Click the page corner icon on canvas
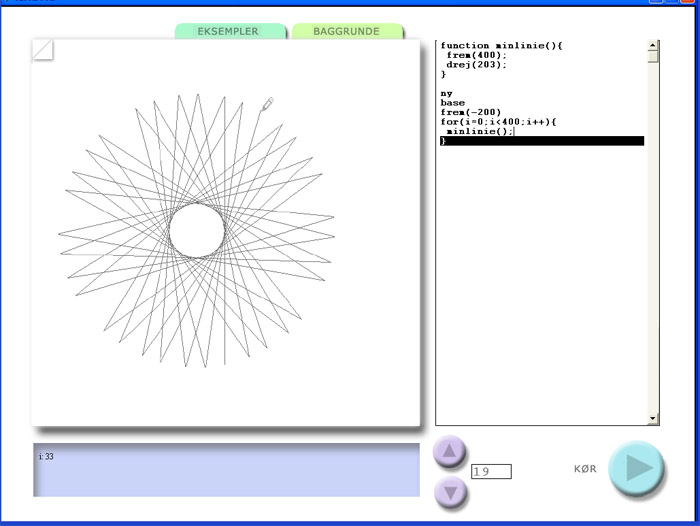Image resolution: width=700 pixels, height=526 pixels. tap(43, 49)
